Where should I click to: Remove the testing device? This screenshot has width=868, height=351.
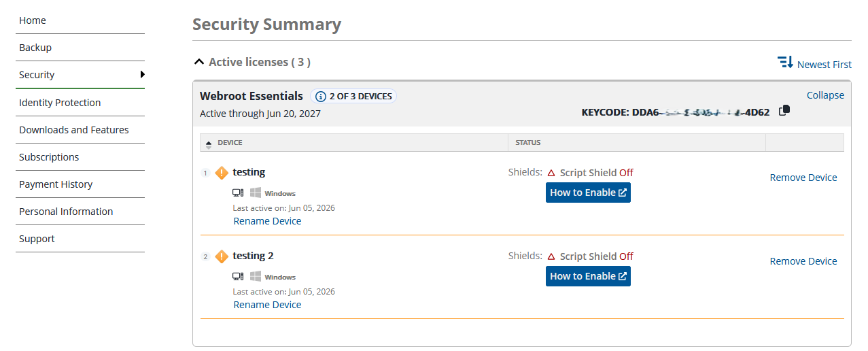(803, 178)
